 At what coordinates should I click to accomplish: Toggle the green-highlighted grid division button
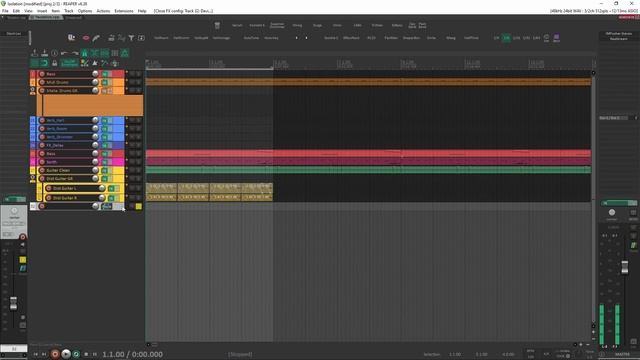[x=506, y=38]
